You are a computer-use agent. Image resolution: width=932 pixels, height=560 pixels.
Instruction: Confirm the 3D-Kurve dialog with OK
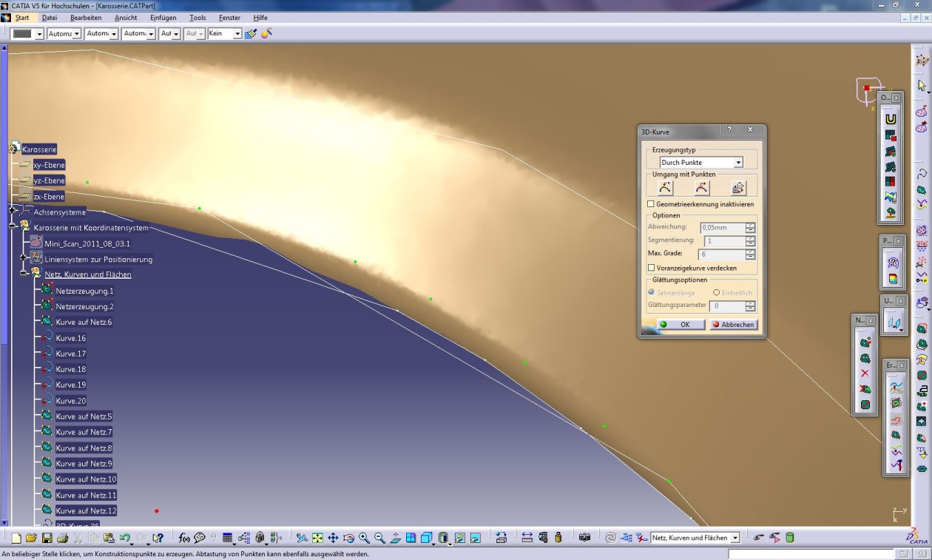pos(681,324)
